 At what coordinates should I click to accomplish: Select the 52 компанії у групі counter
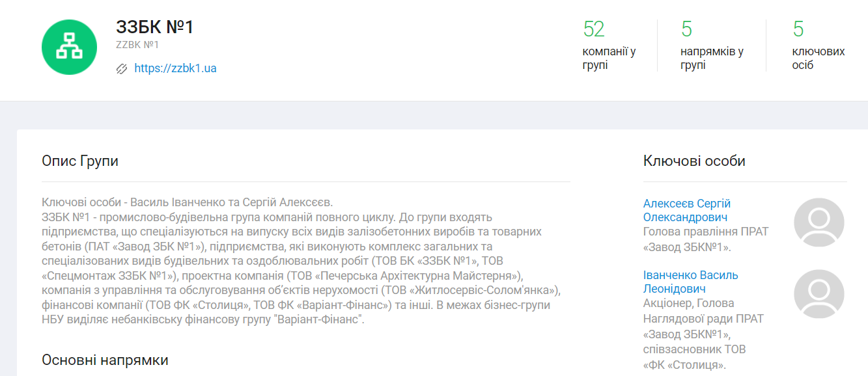[x=609, y=45]
